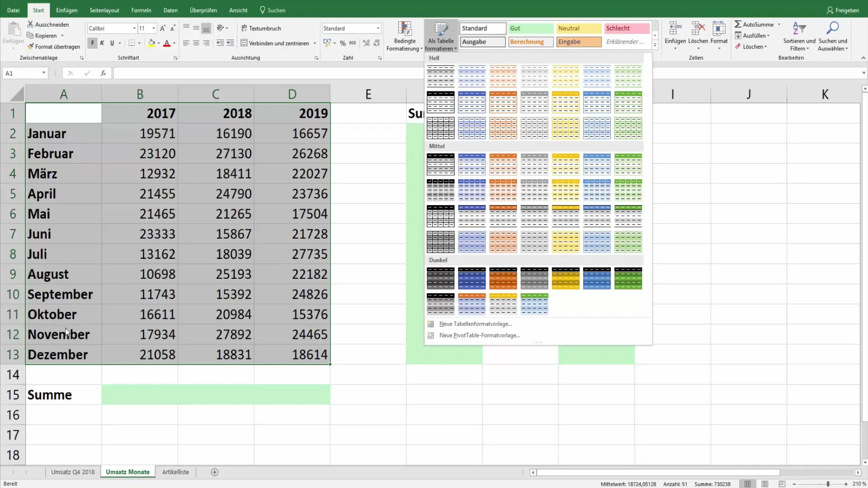Switch to the Artikelliste sheet tab
Viewport: 868px width, 488px height.
pos(175,472)
